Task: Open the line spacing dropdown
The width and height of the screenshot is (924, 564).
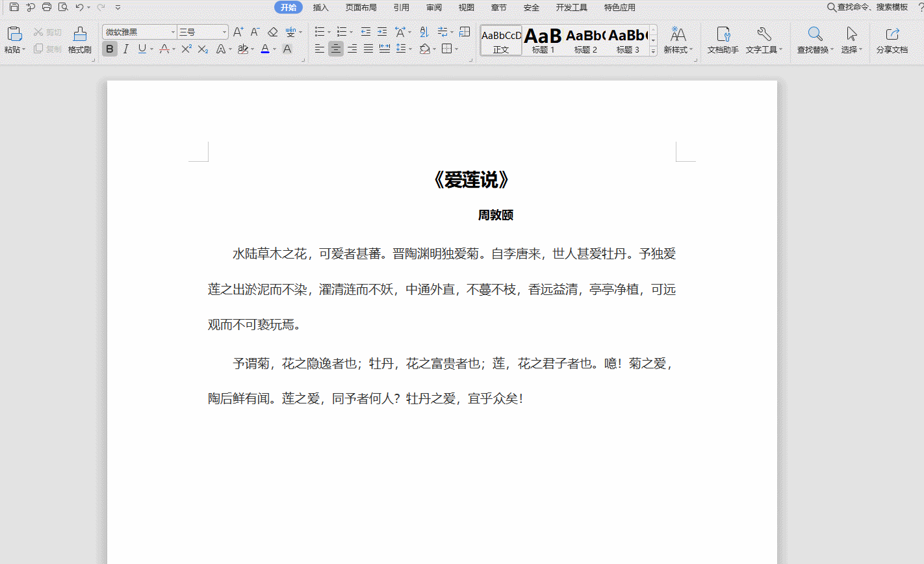Action: tap(411, 49)
